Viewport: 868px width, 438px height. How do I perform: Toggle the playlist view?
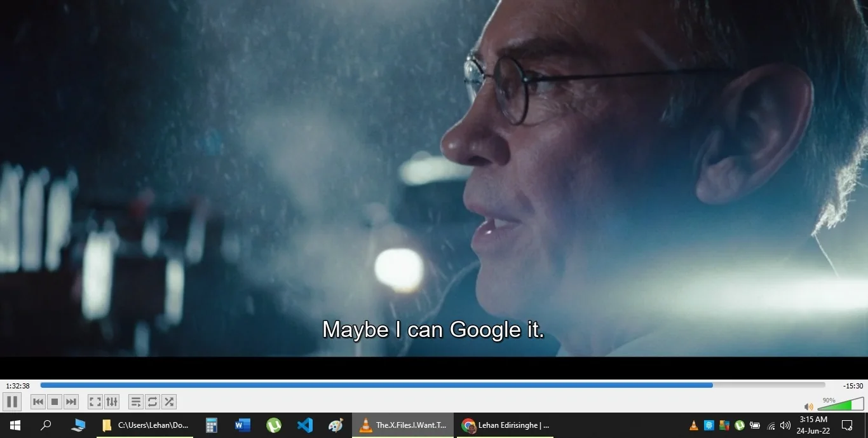tap(136, 402)
